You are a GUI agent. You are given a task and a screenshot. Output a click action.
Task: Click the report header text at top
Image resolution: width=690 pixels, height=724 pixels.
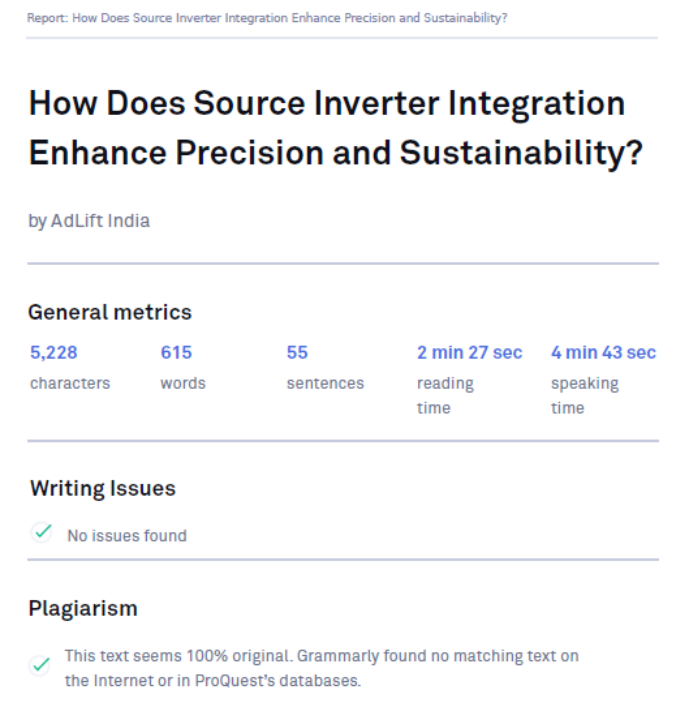(x=267, y=19)
